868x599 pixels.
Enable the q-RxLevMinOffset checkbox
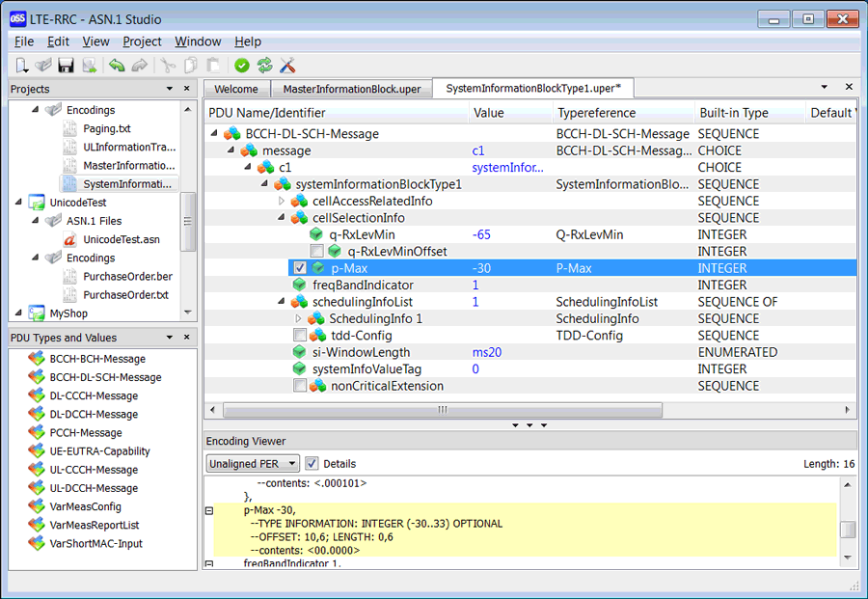tap(316, 251)
